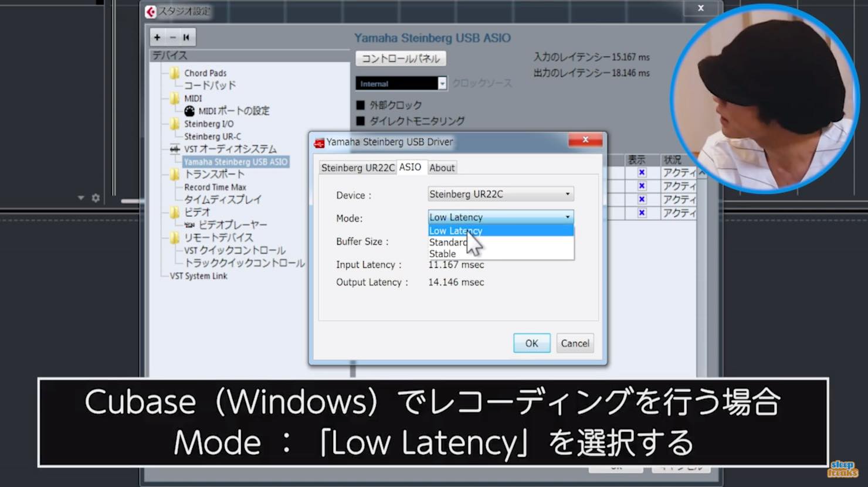Close the Yamaha Steinberg USB Driver dialog
The width and height of the screenshot is (868, 487).
(585, 139)
